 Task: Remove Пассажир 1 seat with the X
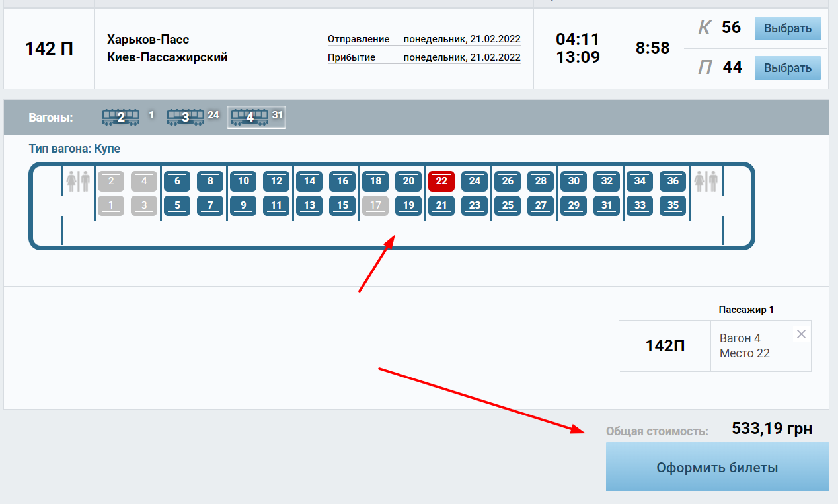point(801,334)
